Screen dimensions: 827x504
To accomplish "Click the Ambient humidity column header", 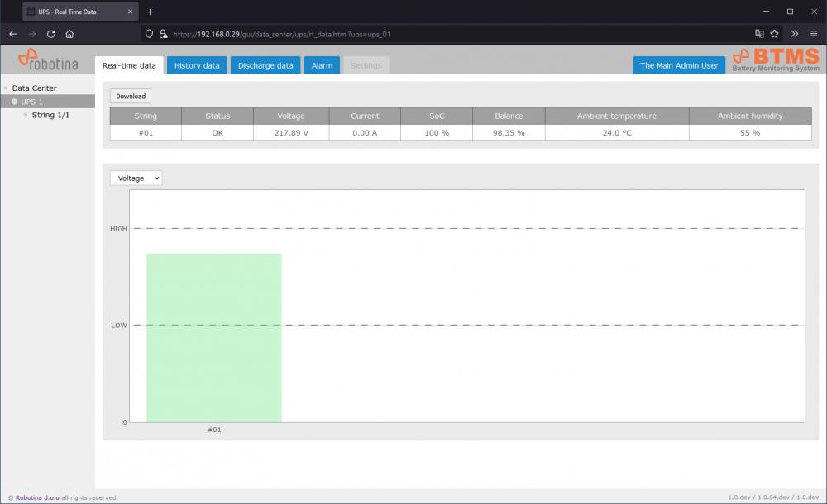I will coord(751,116).
